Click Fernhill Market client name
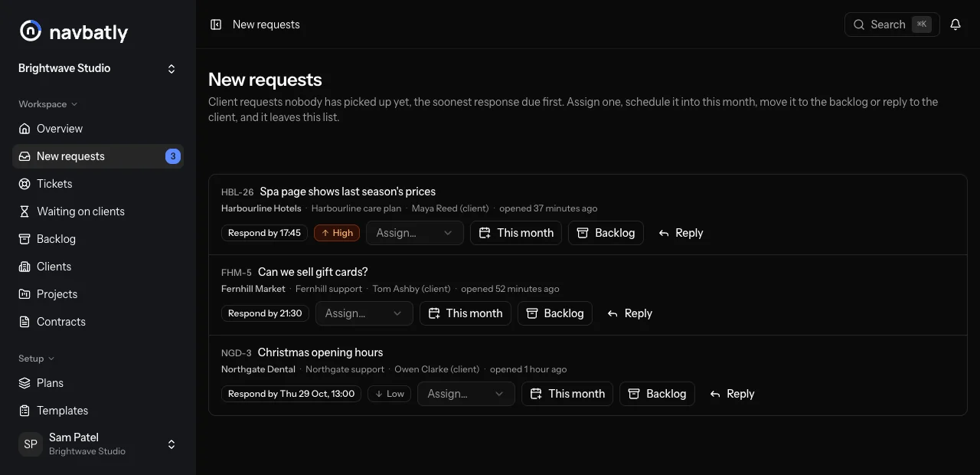Screen dimensions: 980x475 [253, 289]
